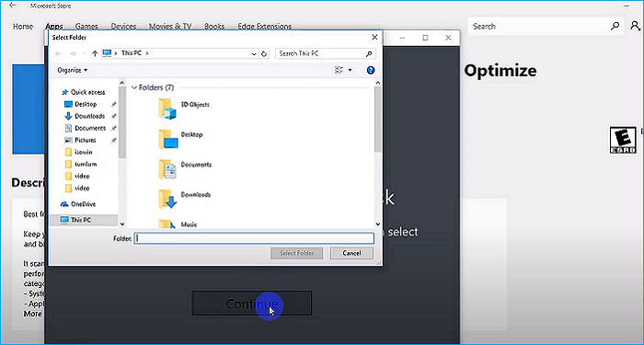Choose Documents under Quick access
This screenshot has height=345, width=644.
(86, 128)
